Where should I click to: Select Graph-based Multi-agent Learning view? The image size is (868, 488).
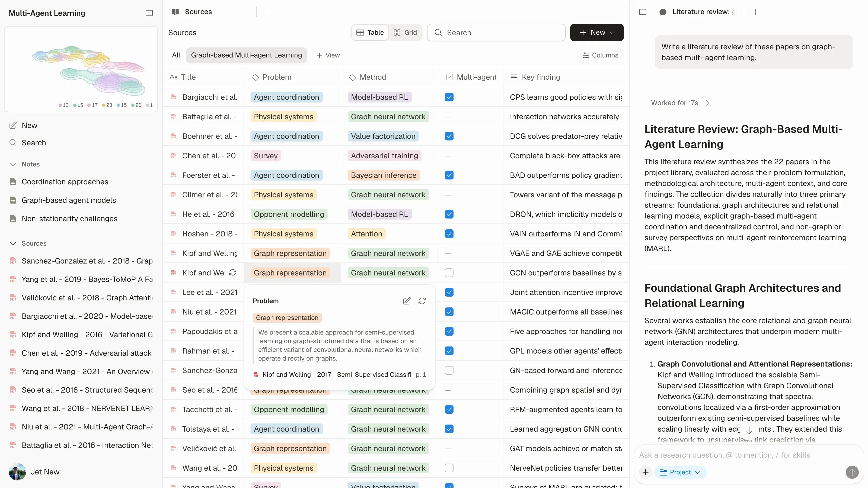pos(246,55)
